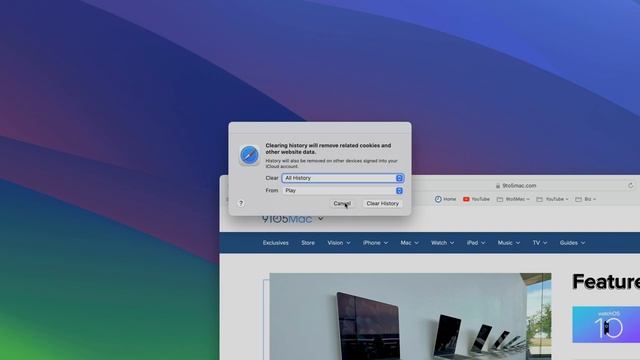Screen dimensions: 640x360
Task: Expand the Vision navigation menu
Action: pos(339,243)
